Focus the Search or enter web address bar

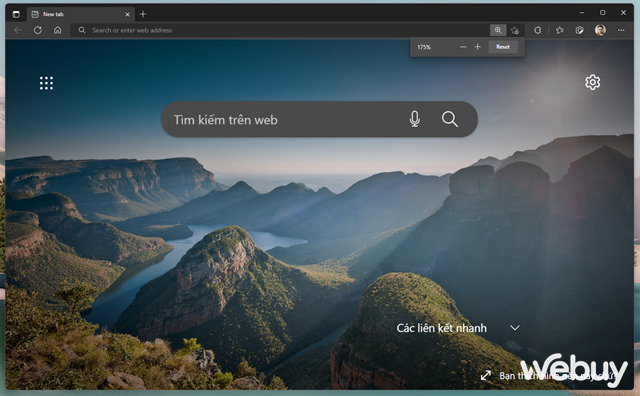click(280, 30)
